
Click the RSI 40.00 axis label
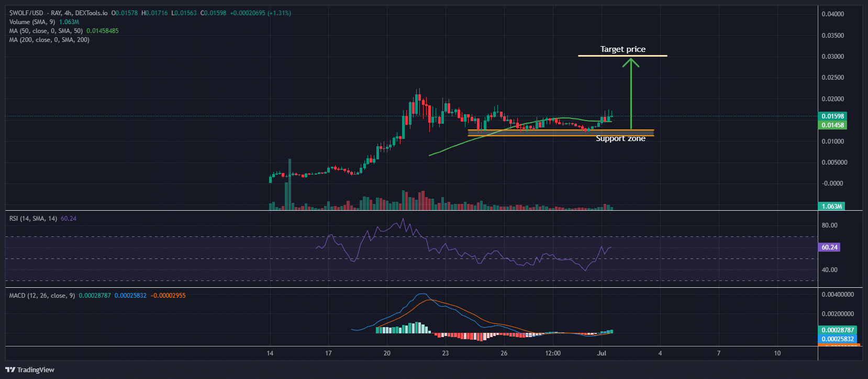tap(830, 270)
